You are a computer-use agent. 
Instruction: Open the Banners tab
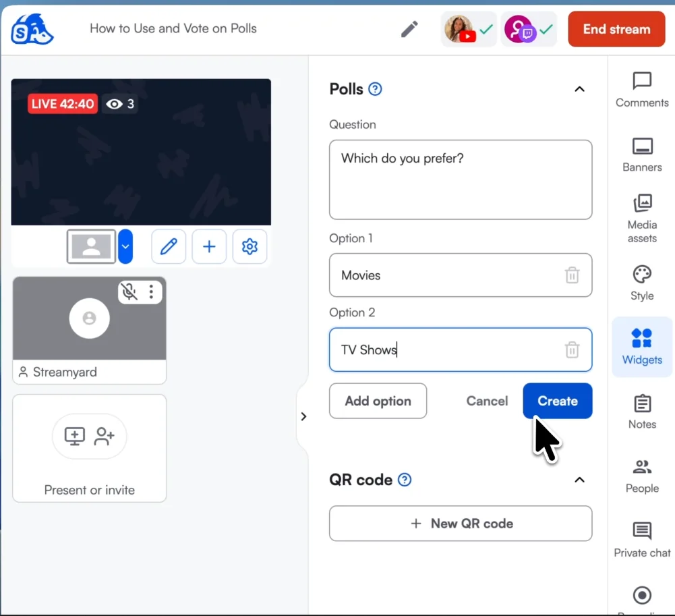(x=642, y=155)
